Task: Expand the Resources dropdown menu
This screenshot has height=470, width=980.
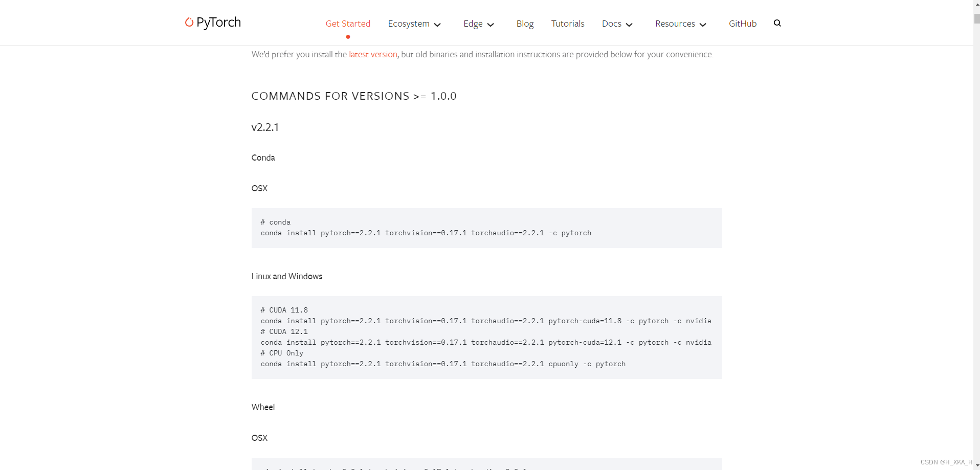Action: coord(681,24)
